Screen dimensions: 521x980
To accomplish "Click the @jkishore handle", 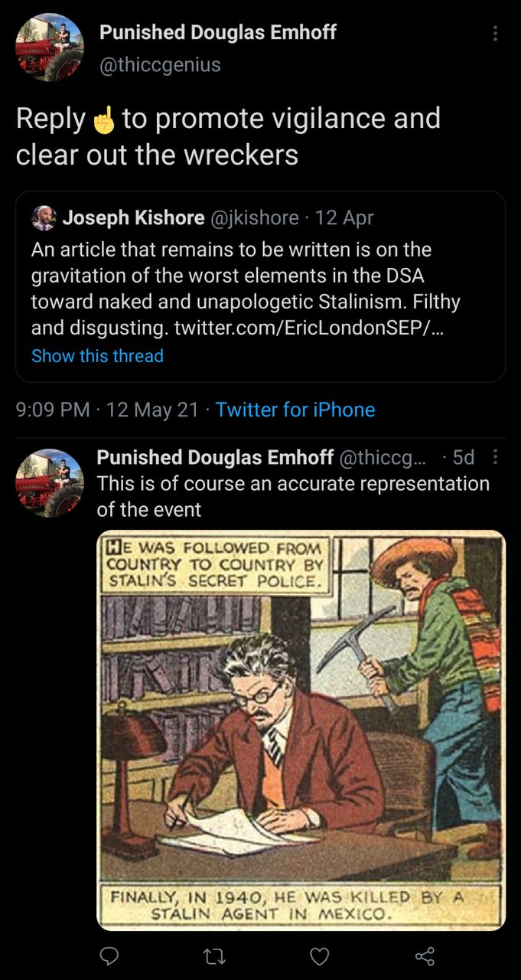I will click(254, 218).
